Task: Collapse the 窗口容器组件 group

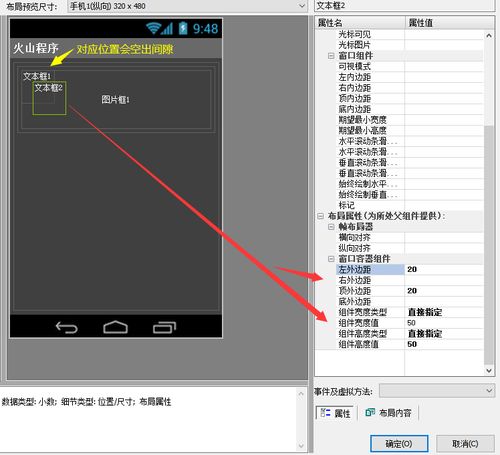Action: (x=331, y=259)
